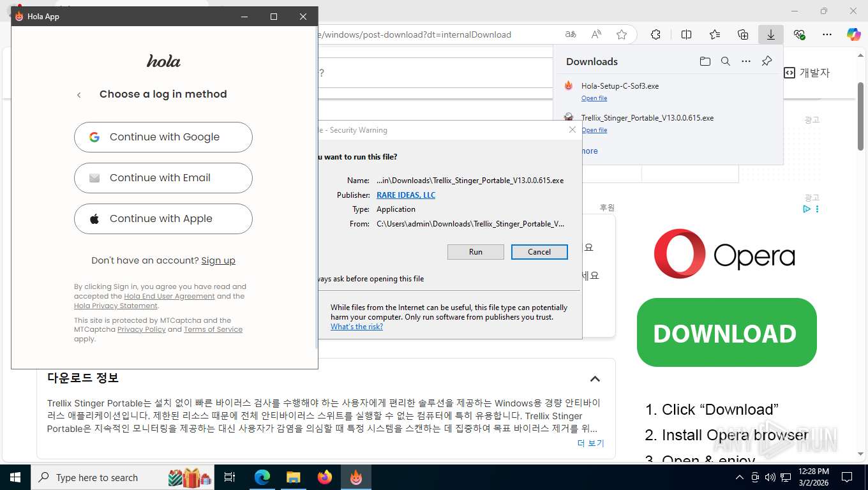Viewport: 868px width, 490px height.
Task: Add this page to favorites star
Action: [x=622, y=34]
